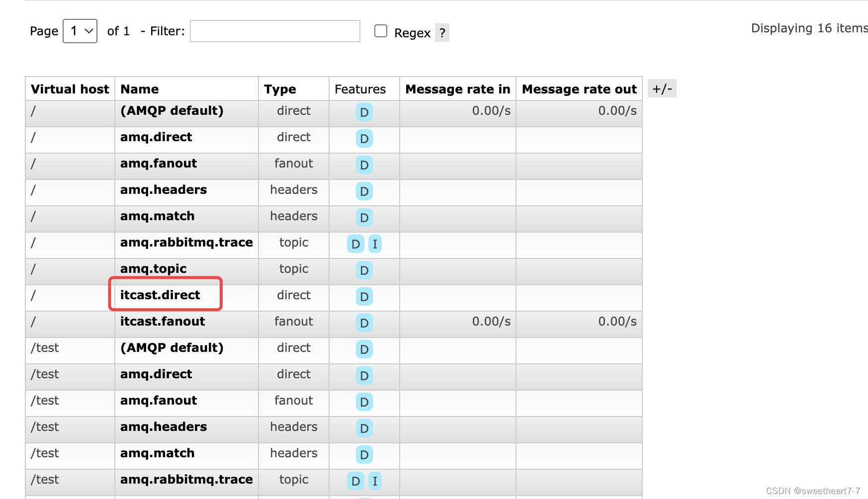Click D badge for /test amq.headers
868x499 pixels.
[364, 428]
